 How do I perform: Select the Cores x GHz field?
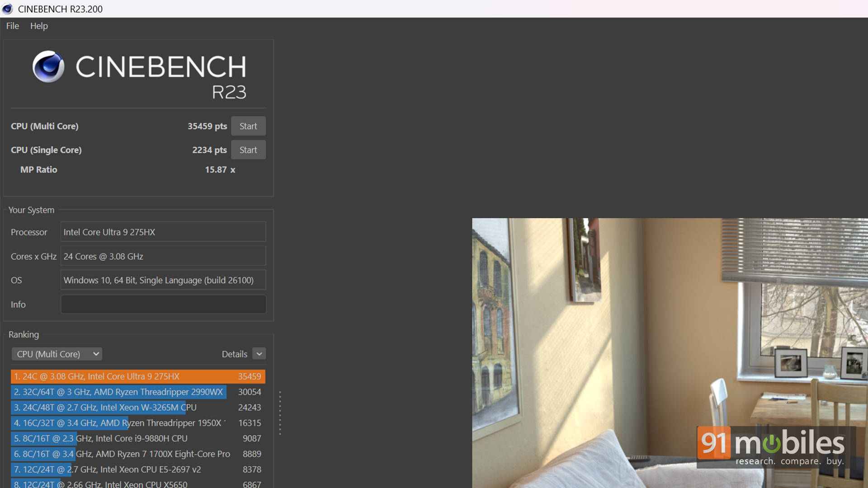coord(163,256)
